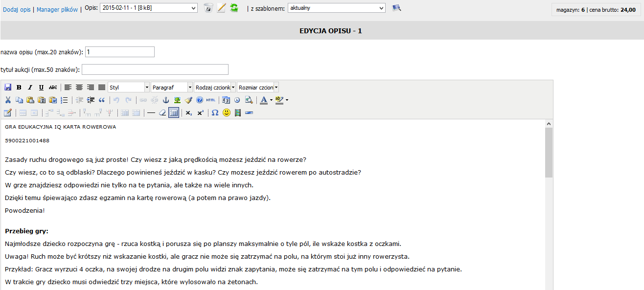Click the nazwa opisu input field
644x290 pixels.
120,52
